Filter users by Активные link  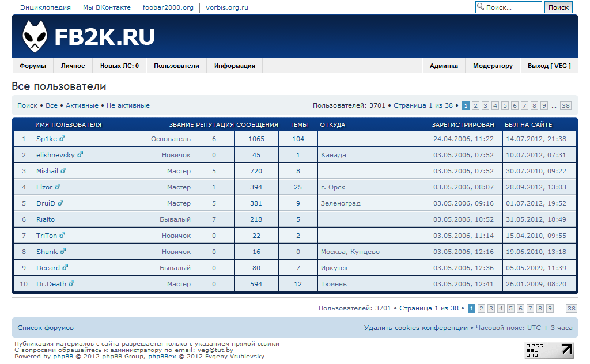(81, 105)
